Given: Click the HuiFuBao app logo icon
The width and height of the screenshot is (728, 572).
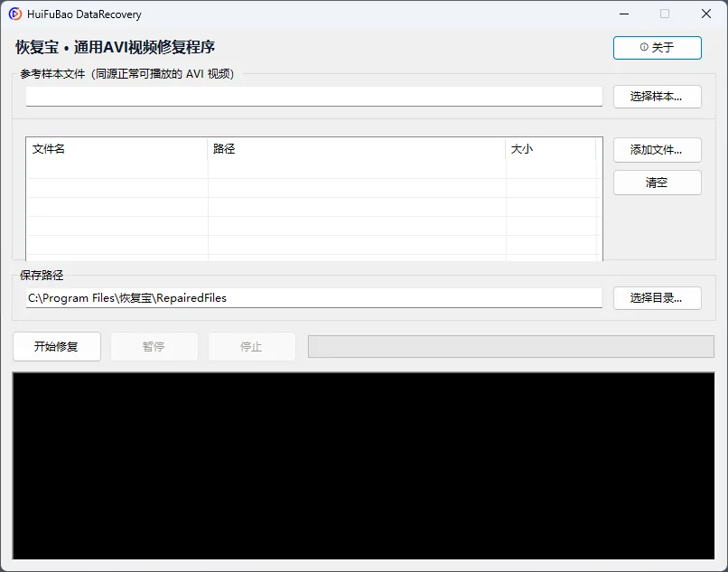Looking at the screenshot, I should 14,14.
